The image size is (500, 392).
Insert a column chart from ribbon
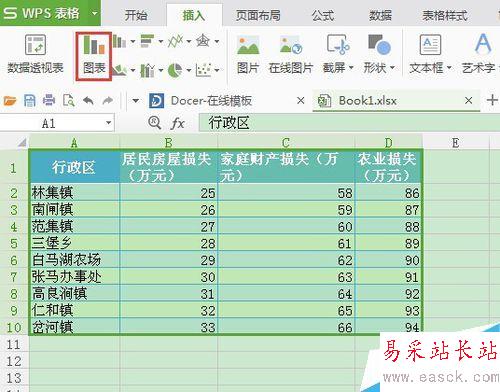tap(119, 42)
